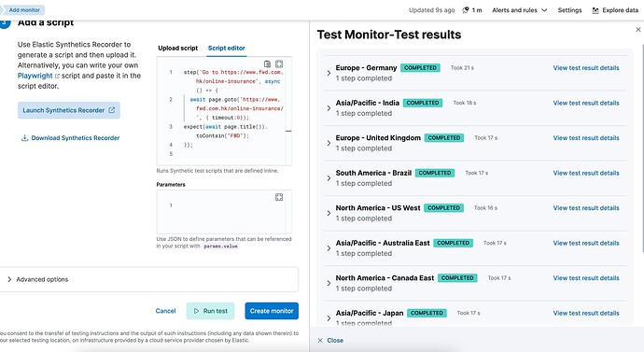Click Test Monitor-Test results heading
This screenshot has width=644, height=352.
click(x=389, y=35)
